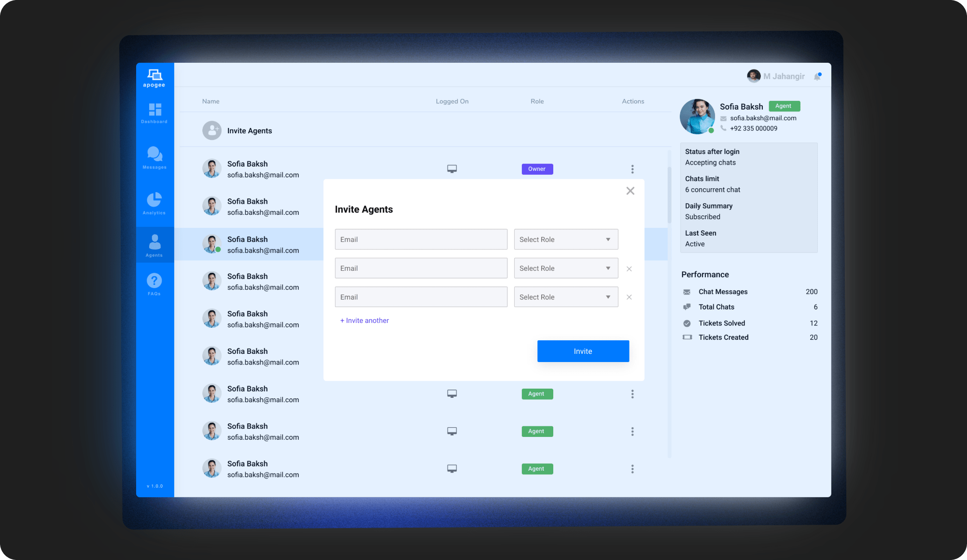Expand the second Select Role dropdown
The image size is (967, 560).
tap(566, 268)
